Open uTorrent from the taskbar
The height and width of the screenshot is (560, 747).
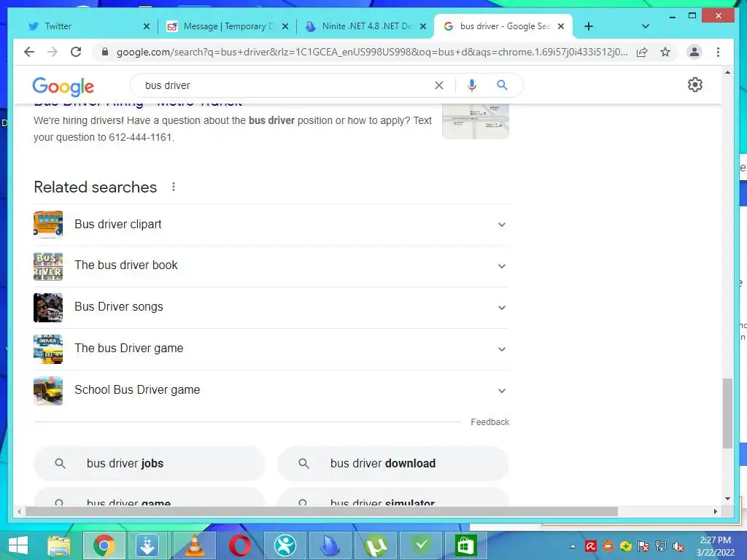point(376,545)
